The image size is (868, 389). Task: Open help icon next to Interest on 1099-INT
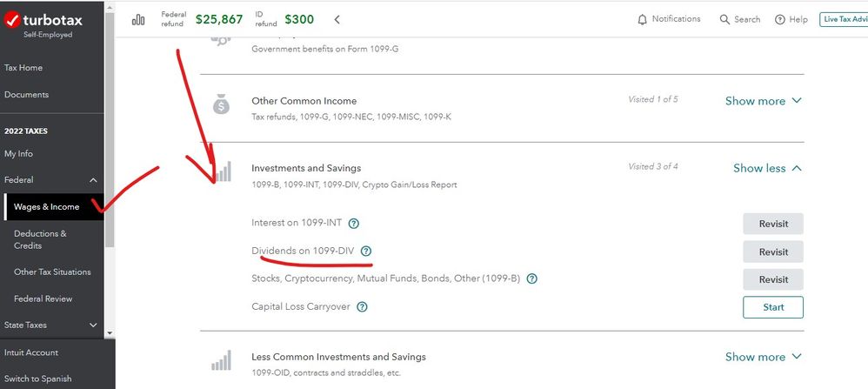tap(354, 224)
